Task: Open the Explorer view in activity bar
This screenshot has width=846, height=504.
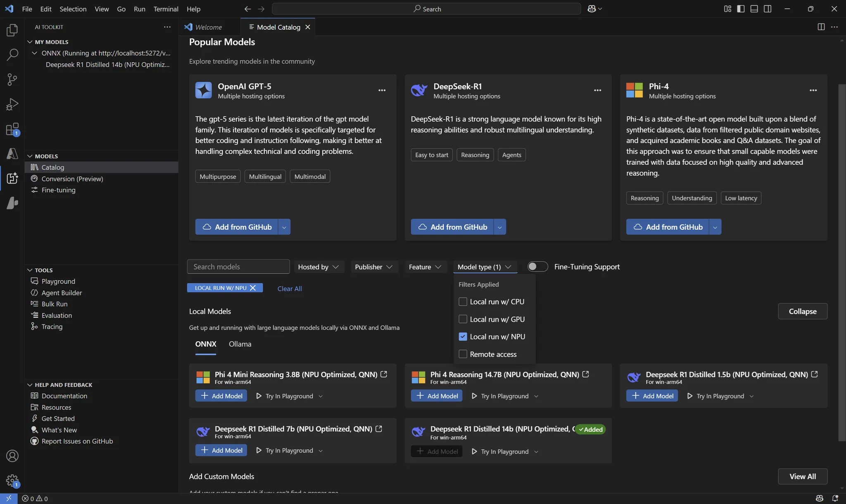Action: [x=12, y=30]
